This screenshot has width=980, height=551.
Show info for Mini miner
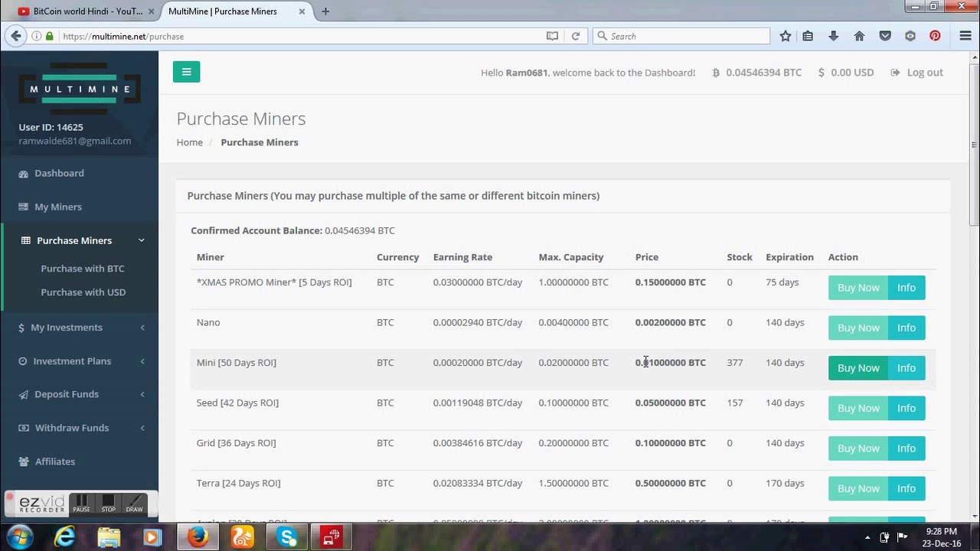tap(906, 368)
